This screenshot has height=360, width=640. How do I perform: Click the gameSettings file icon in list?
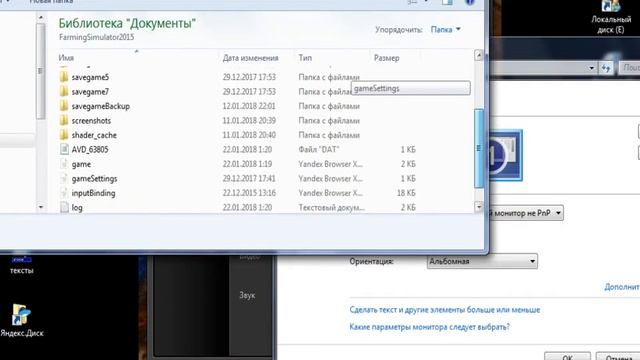tap(64, 178)
